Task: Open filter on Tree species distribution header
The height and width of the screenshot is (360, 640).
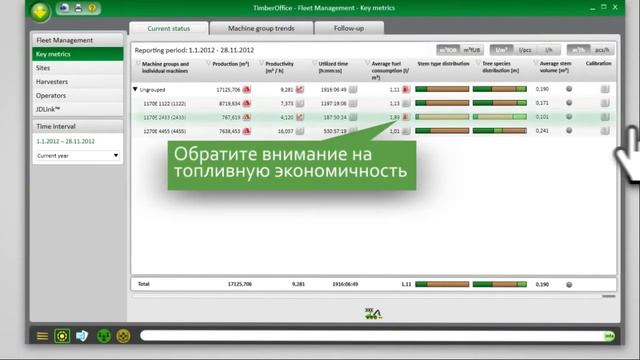Action: 478,64
